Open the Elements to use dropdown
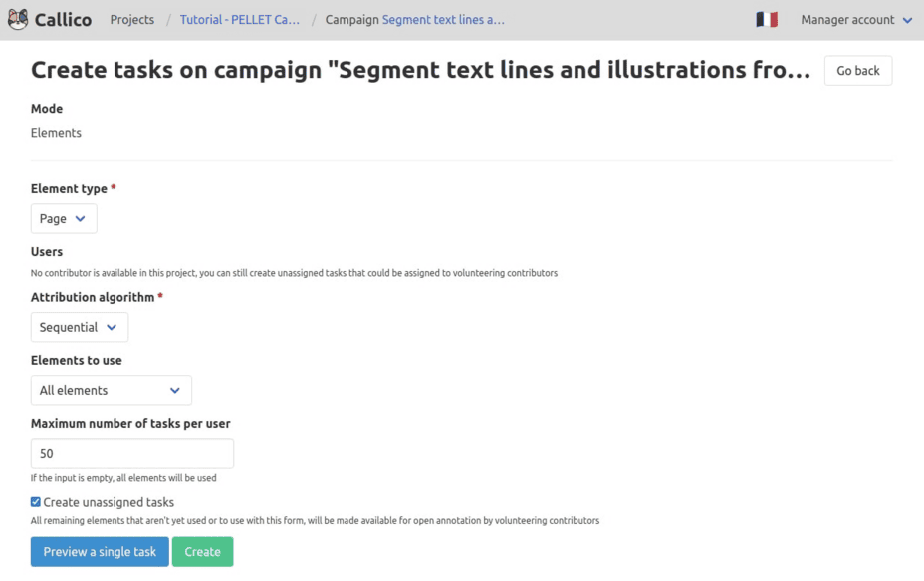 tap(112, 390)
